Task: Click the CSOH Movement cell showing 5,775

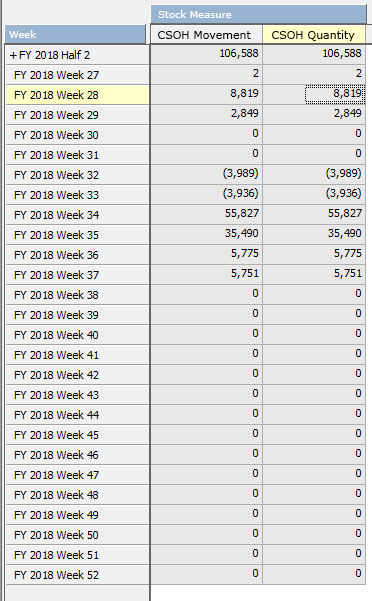Action: pos(206,253)
